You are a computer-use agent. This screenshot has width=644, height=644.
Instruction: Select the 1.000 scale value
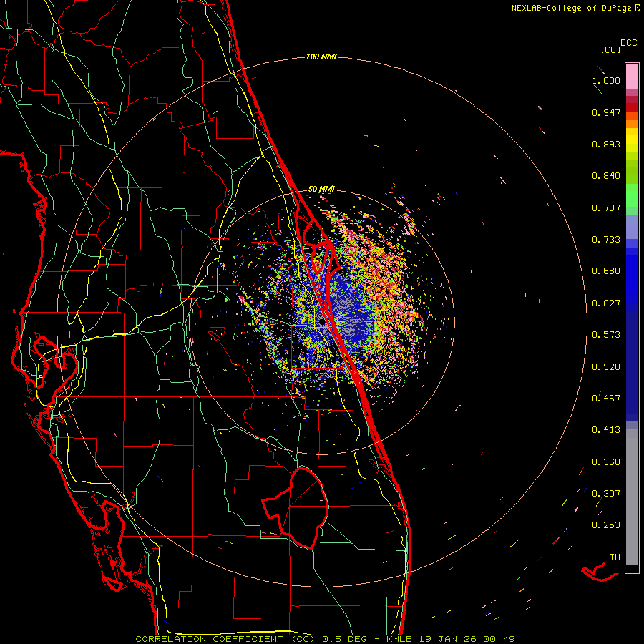click(606, 80)
